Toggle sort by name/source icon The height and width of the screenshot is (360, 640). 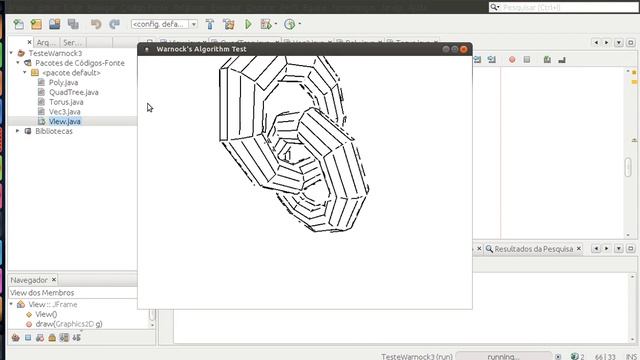[x=76, y=338]
